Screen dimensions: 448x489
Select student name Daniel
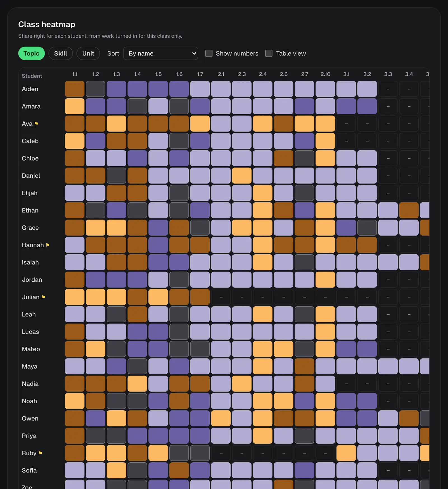pos(31,176)
